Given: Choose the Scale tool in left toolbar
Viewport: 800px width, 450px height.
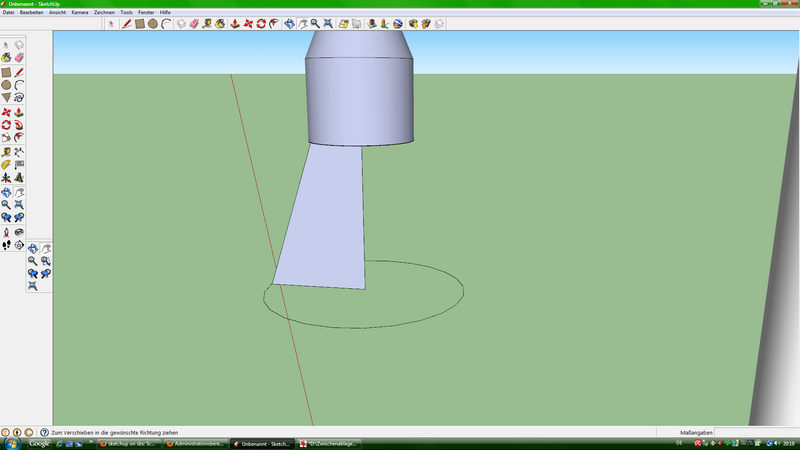Looking at the screenshot, I should (x=7, y=137).
